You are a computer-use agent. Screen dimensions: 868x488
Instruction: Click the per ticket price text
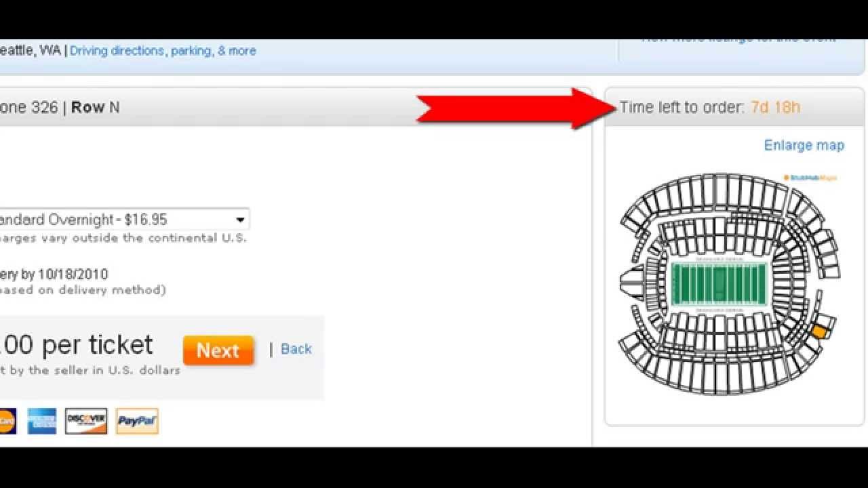77,345
